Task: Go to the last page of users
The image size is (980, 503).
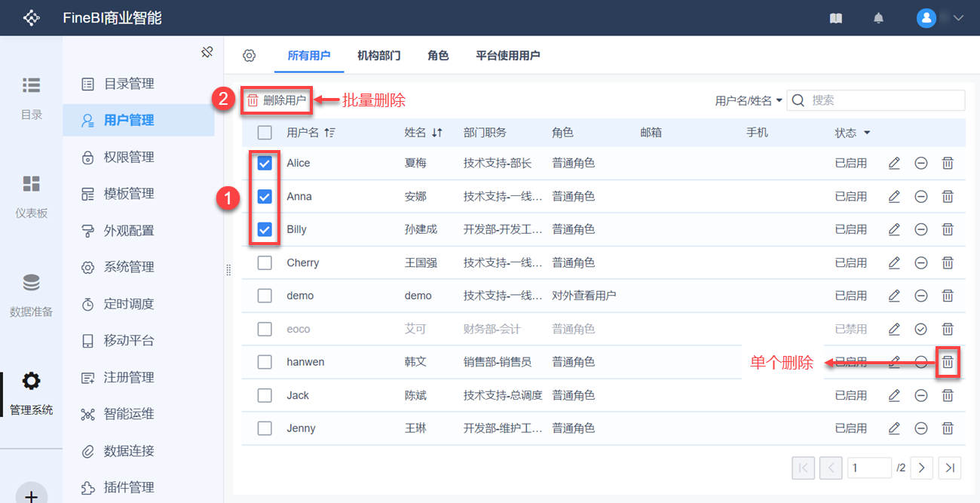Action: [950, 468]
